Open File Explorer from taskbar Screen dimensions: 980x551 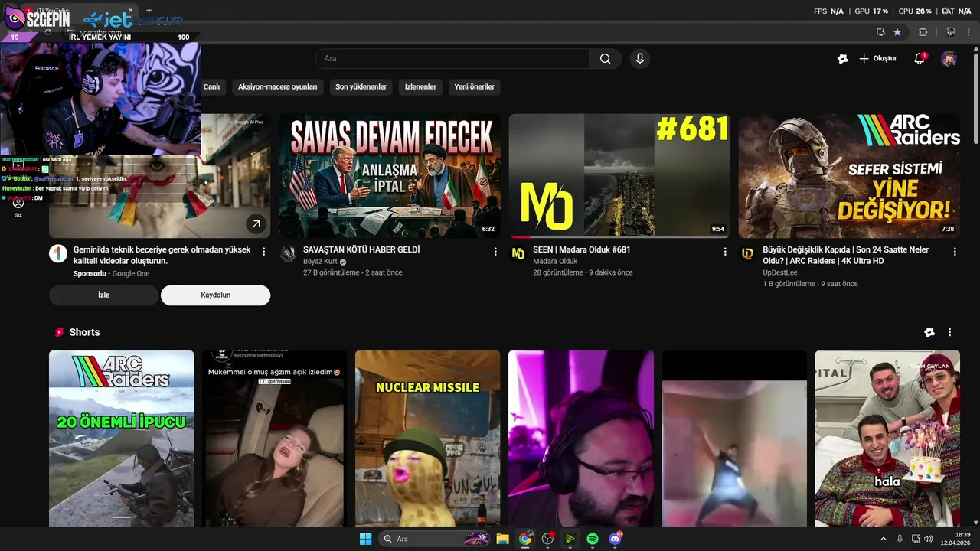point(502,539)
